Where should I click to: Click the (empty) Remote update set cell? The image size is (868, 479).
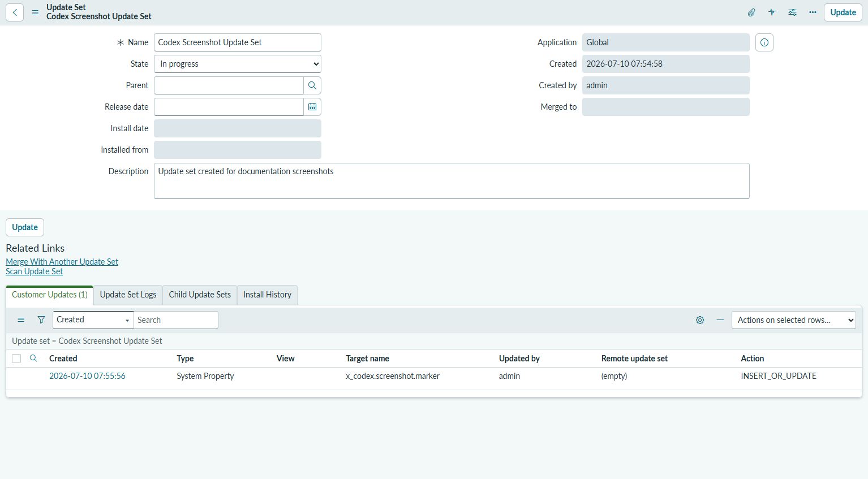(x=614, y=376)
